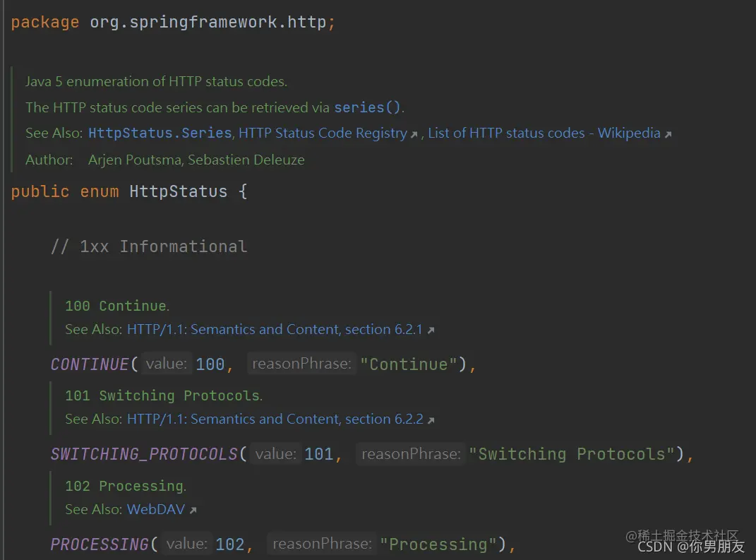Click the value hint in the PROCESSING line

pos(186,544)
